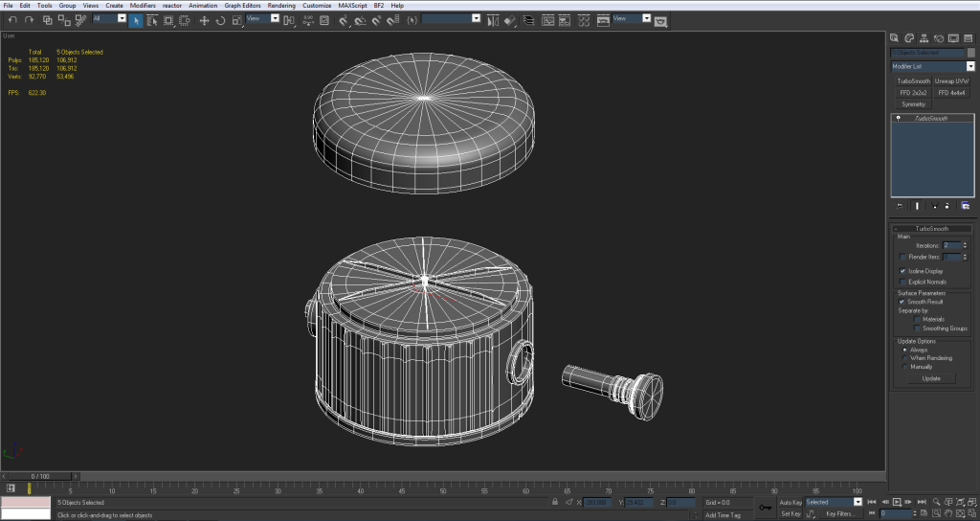Uncheck the Isoline Display checkbox

903,271
